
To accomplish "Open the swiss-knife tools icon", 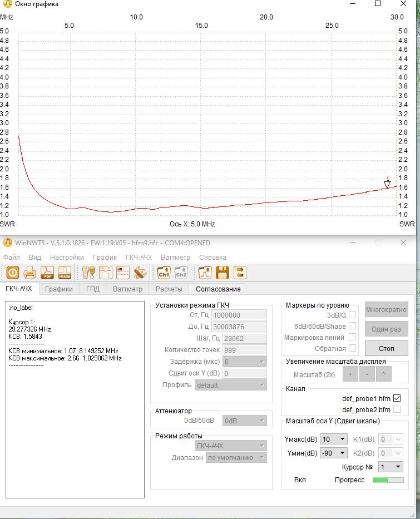I will click(x=140, y=273).
